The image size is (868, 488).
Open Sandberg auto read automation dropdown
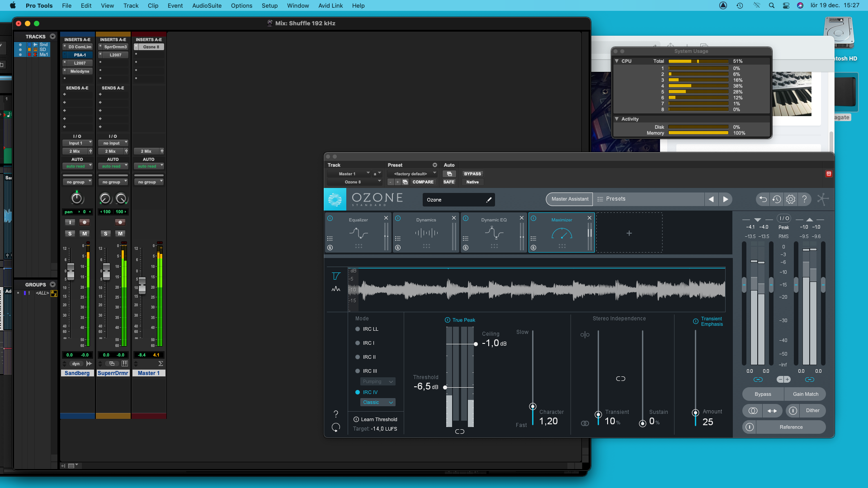(x=77, y=166)
